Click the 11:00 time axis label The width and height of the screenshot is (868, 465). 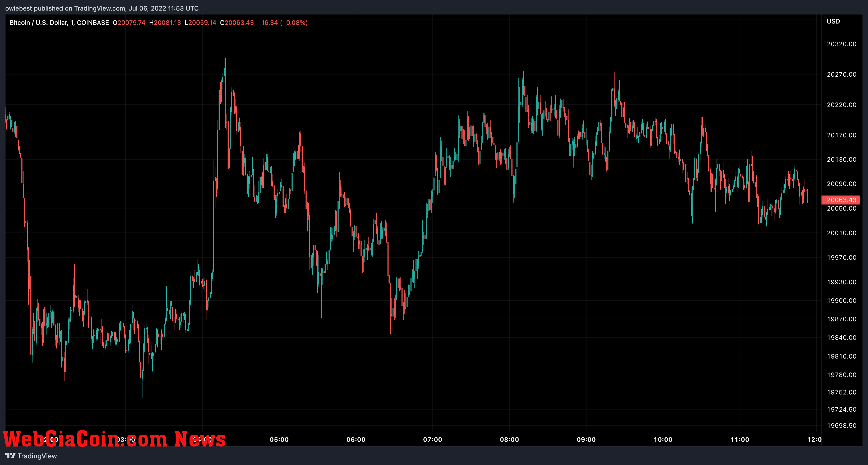(x=740, y=439)
